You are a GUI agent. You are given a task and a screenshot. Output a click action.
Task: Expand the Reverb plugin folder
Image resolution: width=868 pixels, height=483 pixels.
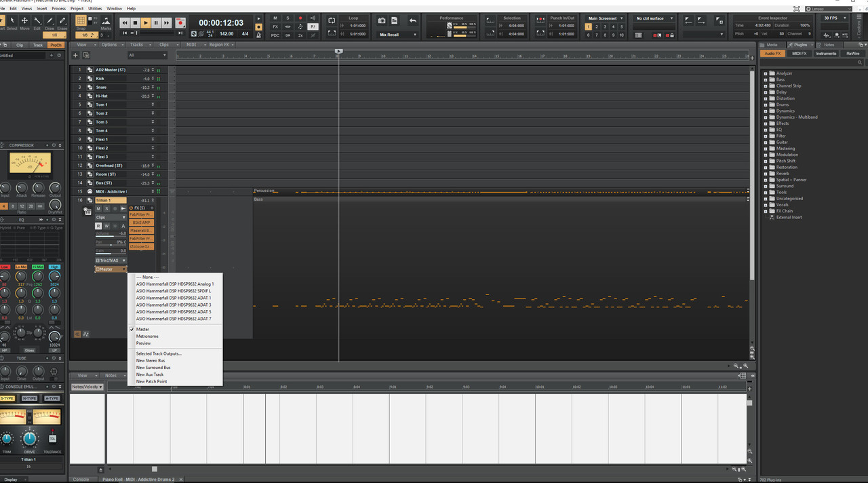(766, 174)
